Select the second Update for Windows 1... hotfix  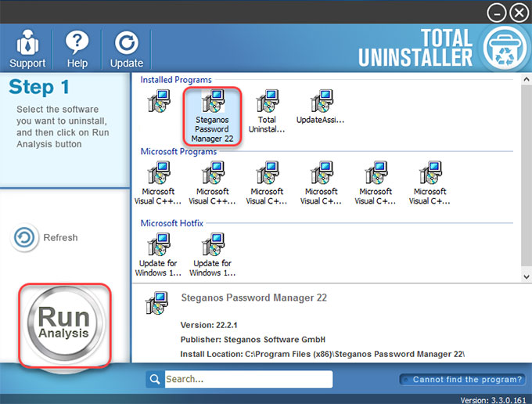pos(212,254)
